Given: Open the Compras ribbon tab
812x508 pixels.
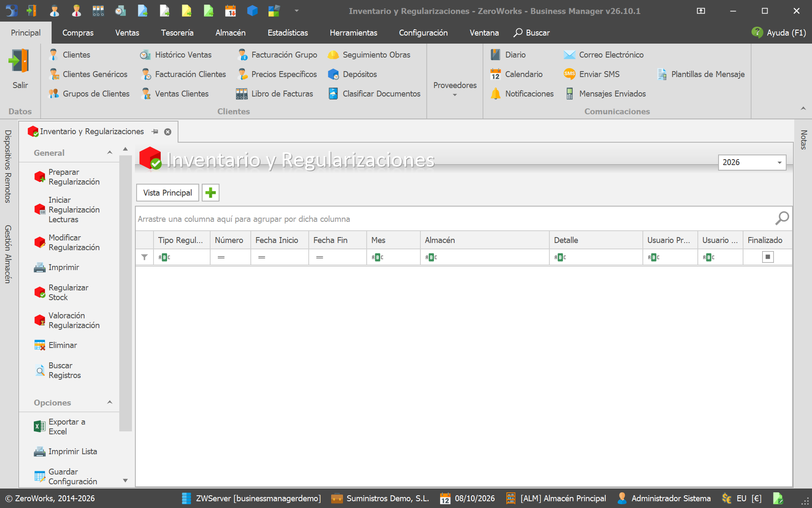Looking at the screenshot, I should 78,33.
